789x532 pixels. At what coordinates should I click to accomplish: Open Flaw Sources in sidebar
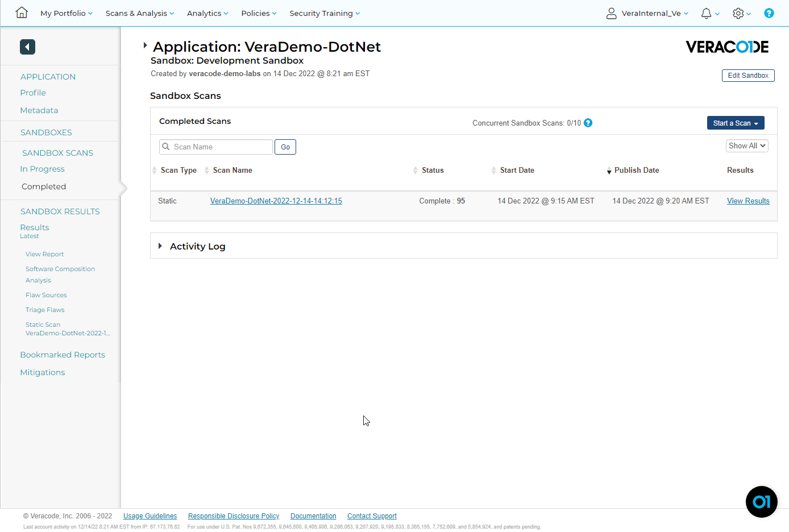pyautogui.click(x=46, y=295)
